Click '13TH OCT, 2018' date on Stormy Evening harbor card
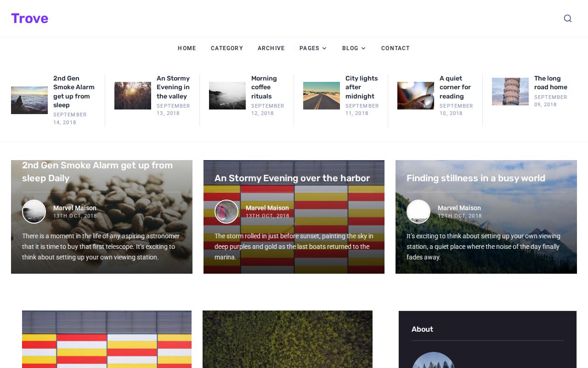 pyautogui.click(x=267, y=216)
